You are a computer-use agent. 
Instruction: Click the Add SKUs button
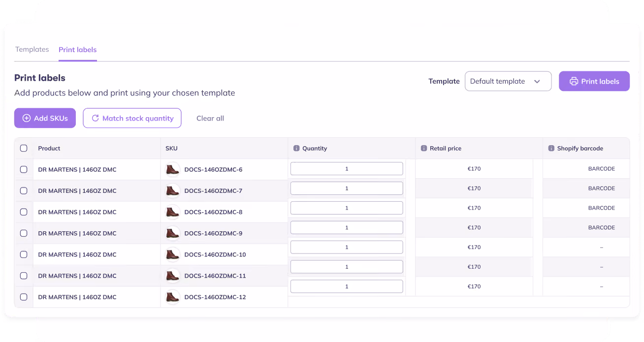(x=45, y=118)
